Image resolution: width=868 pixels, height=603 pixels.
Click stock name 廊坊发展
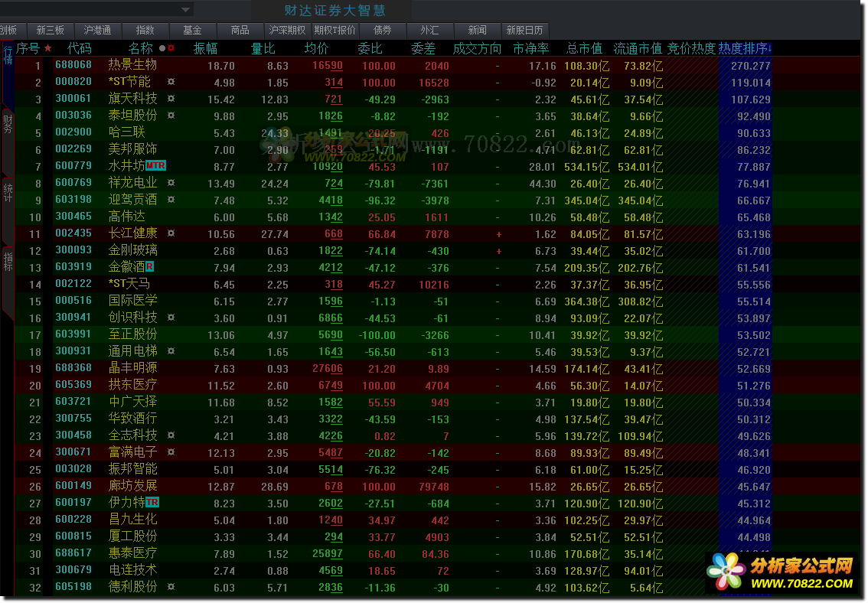point(133,486)
